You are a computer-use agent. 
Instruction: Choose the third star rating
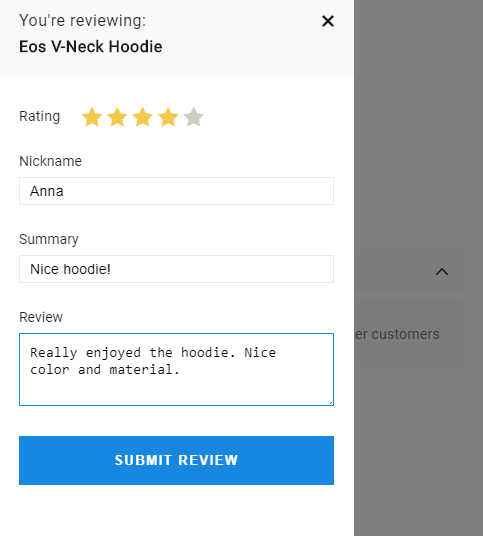tap(143, 117)
